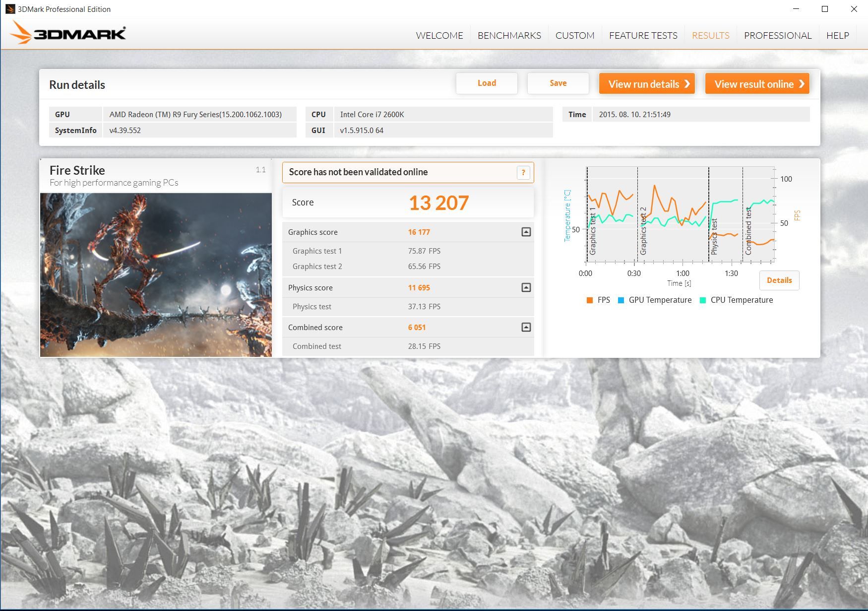Image resolution: width=868 pixels, height=611 pixels.
Task: Select the Graphics score value 16 177
Action: coord(419,232)
